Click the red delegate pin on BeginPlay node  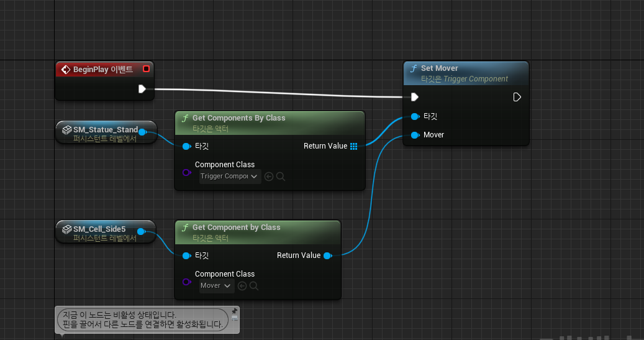pos(146,68)
